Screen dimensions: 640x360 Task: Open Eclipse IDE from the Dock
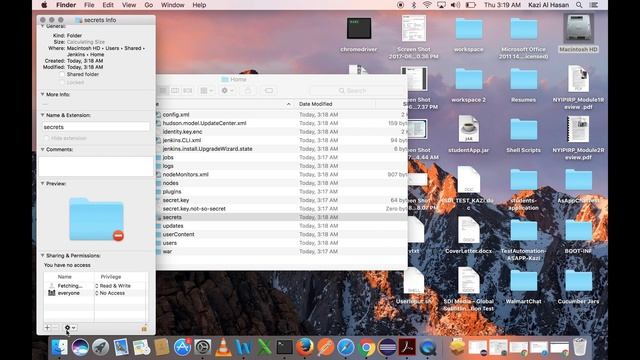[x=387, y=347]
